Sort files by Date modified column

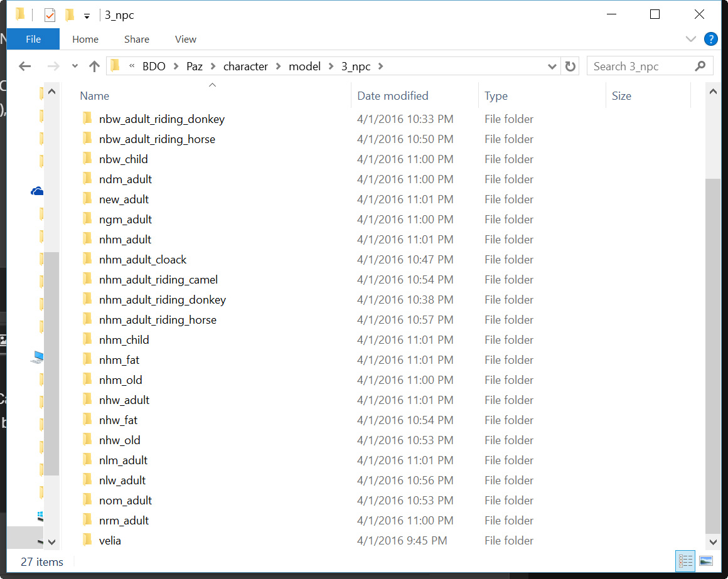click(392, 96)
